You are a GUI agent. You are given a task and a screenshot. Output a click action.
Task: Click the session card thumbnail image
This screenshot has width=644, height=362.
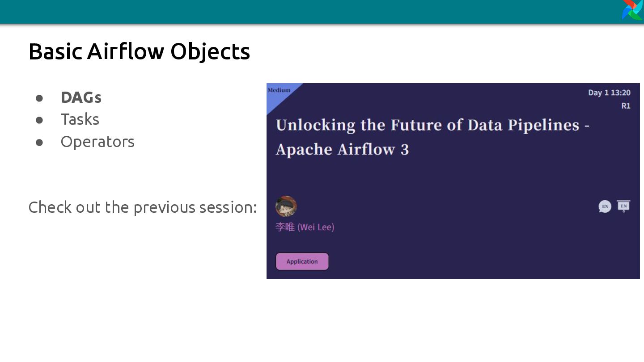[x=453, y=181]
